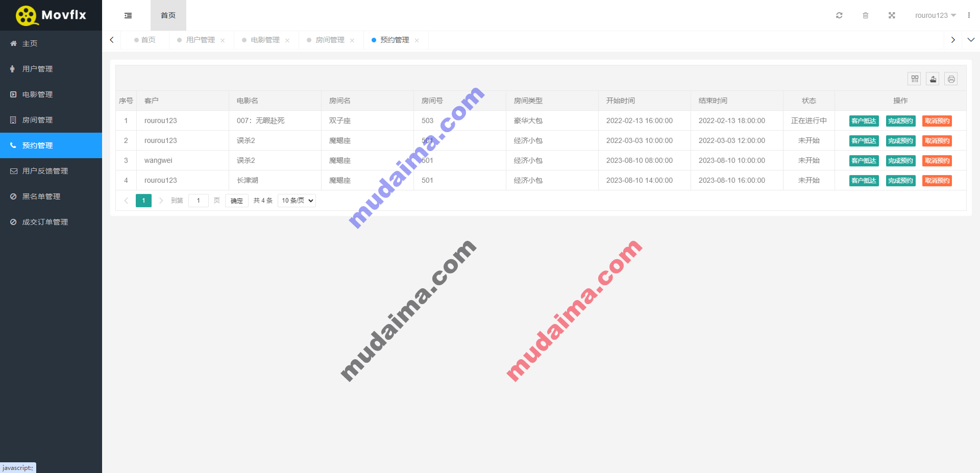The image size is (980, 473).
Task: Switch to the 房间管理 page tab
Action: [x=330, y=40]
